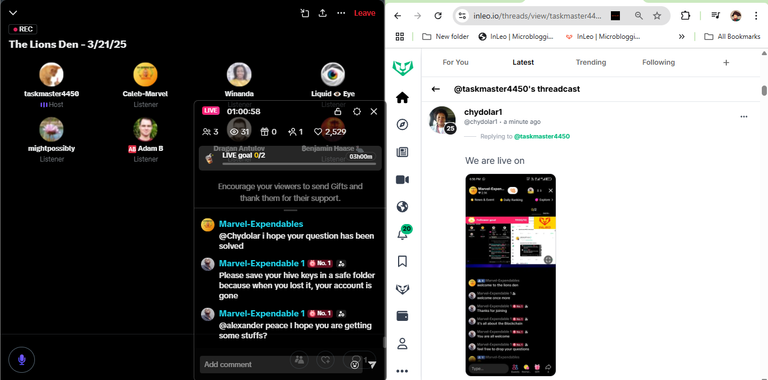Open the video camera icon in sidebar
The width and height of the screenshot is (768, 380).
tap(402, 180)
